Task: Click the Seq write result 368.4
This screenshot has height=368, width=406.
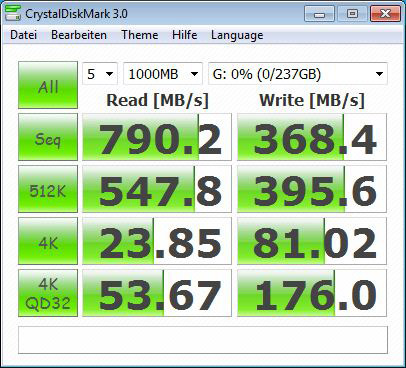Action: pyautogui.click(x=312, y=137)
